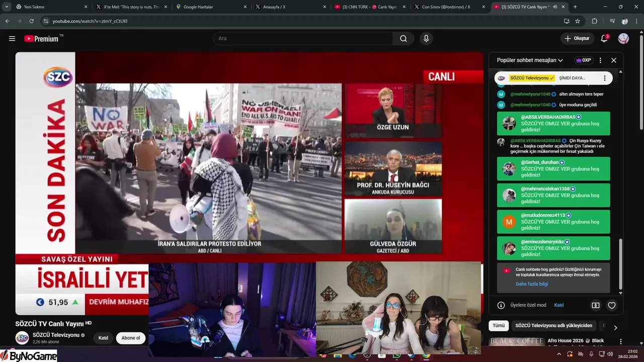
Task: Install app icon in the address bar
Action: 567,21
